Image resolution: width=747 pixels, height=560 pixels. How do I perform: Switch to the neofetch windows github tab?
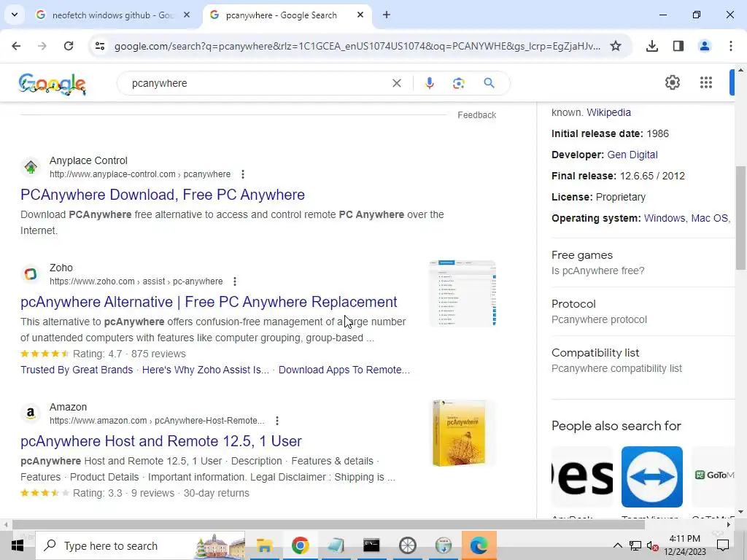point(112,15)
